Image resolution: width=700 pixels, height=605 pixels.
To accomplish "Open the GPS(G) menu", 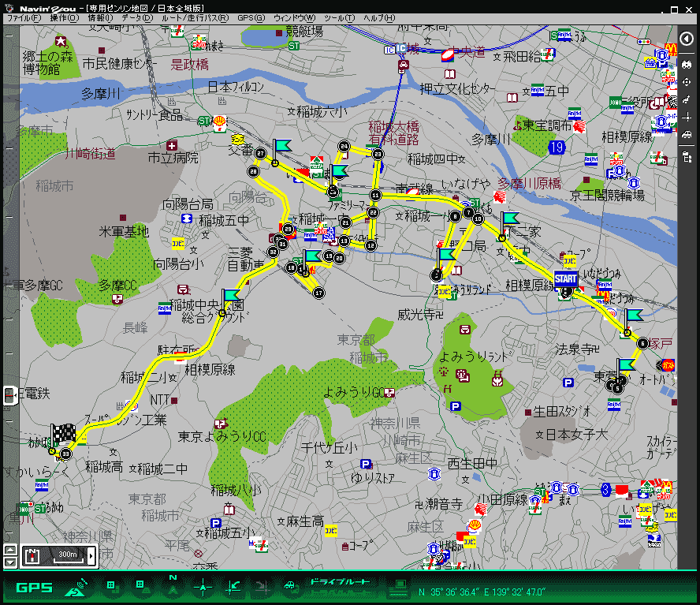I will click(x=251, y=18).
